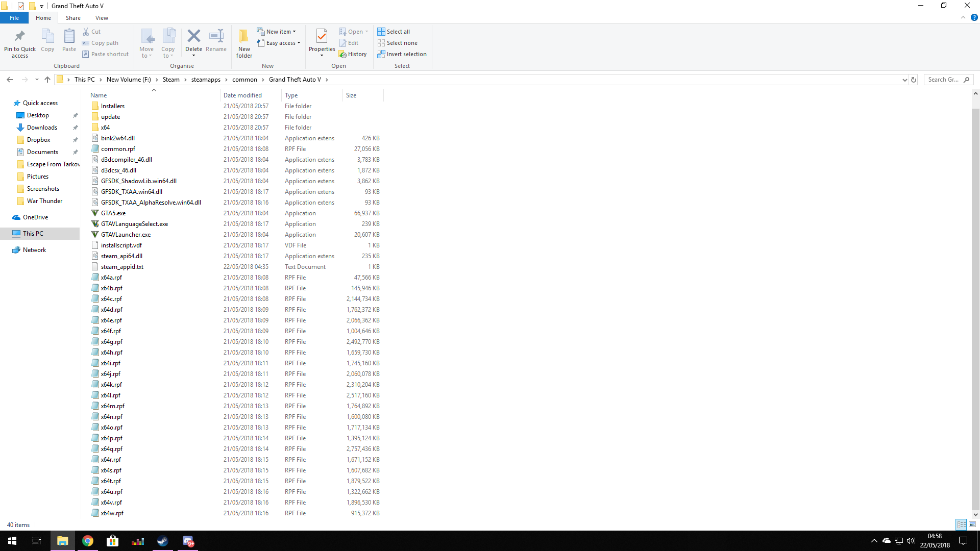Click the Delete red X icon
The width and height of the screenshot is (980, 551).
[x=193, y=36]
